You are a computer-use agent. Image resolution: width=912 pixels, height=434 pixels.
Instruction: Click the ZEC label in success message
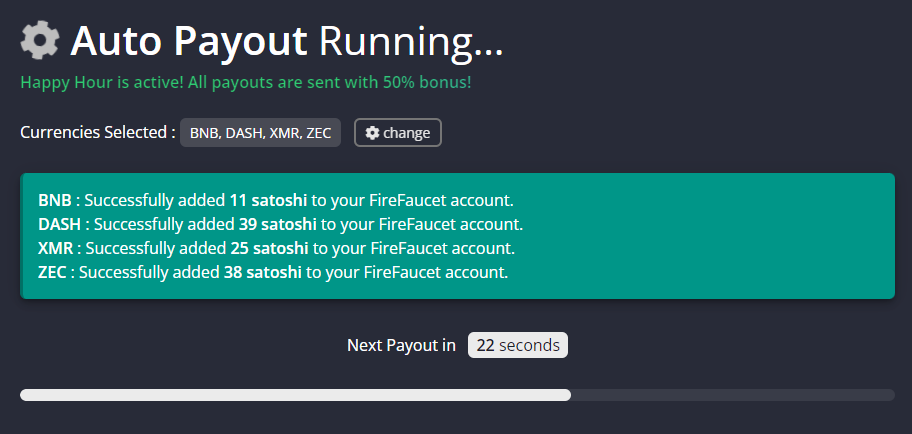52,272
